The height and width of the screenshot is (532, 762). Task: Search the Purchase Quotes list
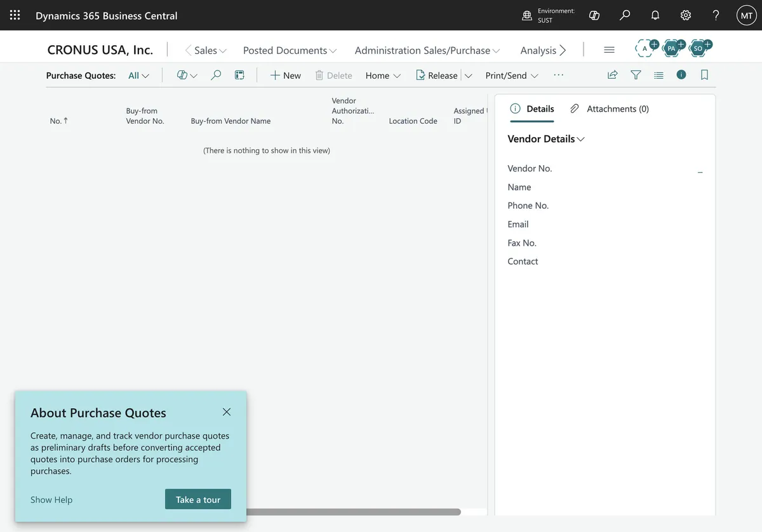tap(216, 75)
